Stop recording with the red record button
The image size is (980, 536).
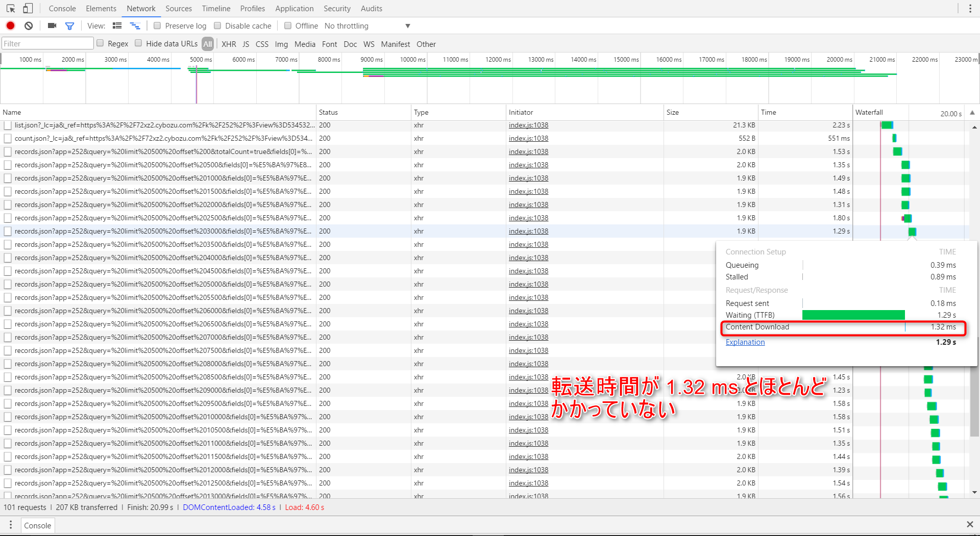[10, 25]
